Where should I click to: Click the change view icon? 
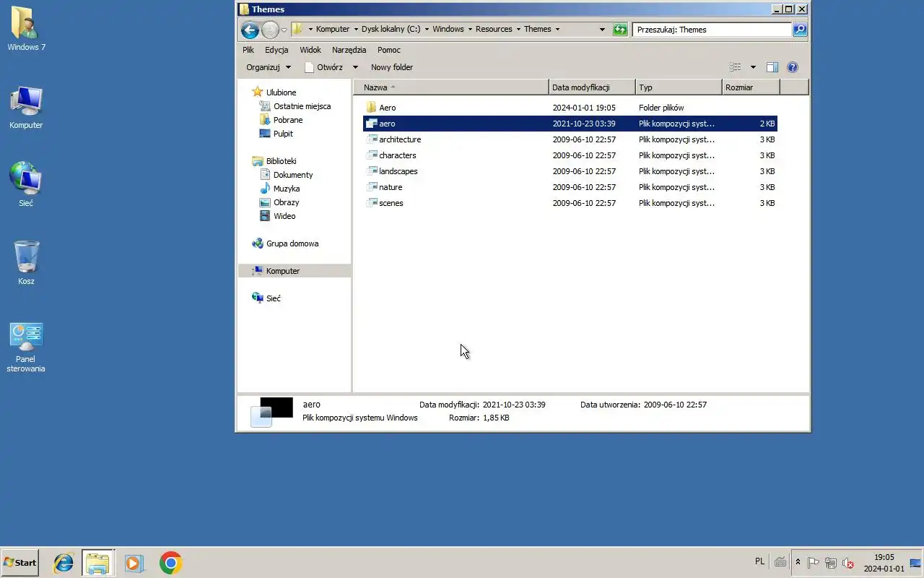pyautogui.click(x=736, y=67)
